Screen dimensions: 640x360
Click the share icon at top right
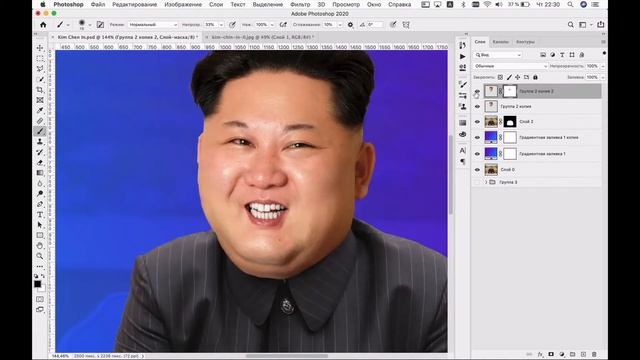[x=601, y=24]
